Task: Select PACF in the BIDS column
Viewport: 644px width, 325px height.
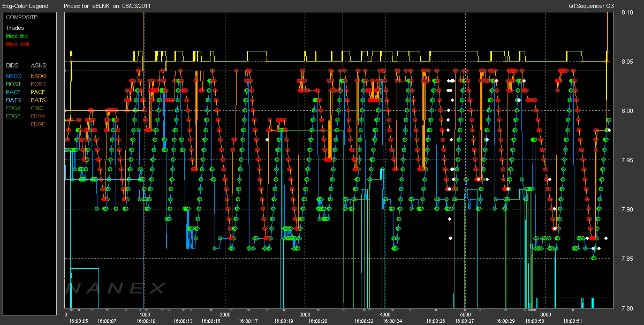Action: tap(14, 92)
